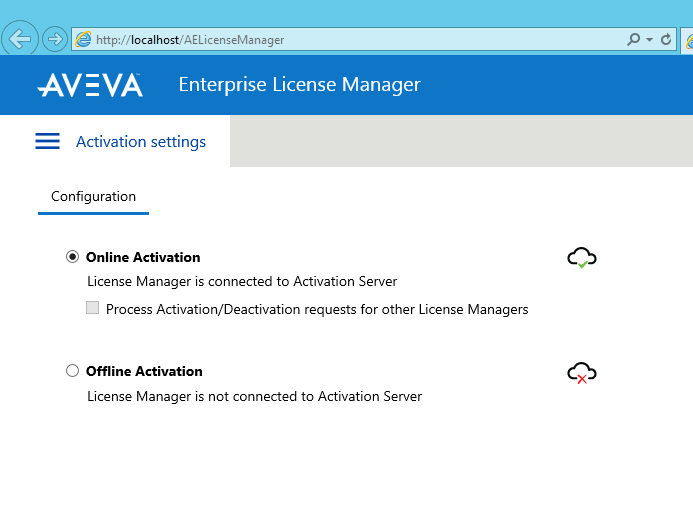Click the Offline Activation label text

tap(144, 371)
